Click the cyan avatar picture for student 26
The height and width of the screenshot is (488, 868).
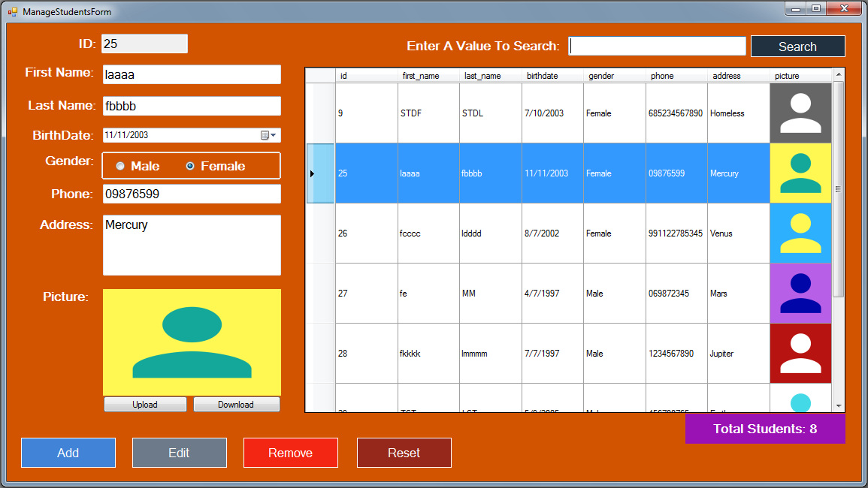[x=800, y=233]
